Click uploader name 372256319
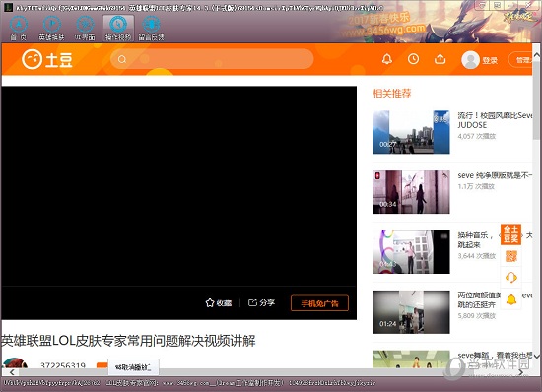The image size is (542, 392). point(62,365)
